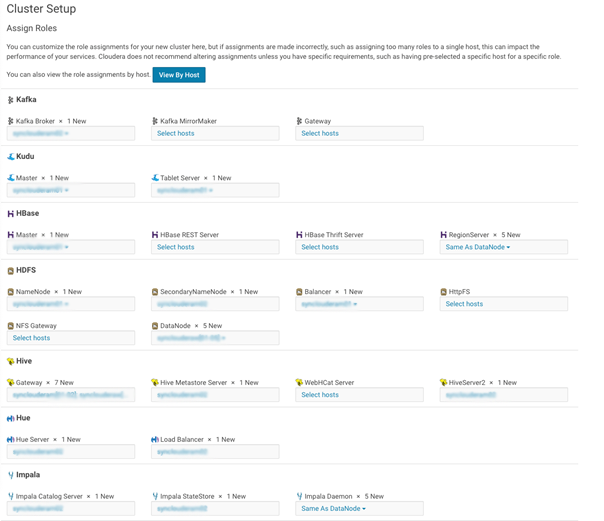This screenshot has width=604, height=521.
Task: Click the Impala StateStore host field
Action: point(215,508)
